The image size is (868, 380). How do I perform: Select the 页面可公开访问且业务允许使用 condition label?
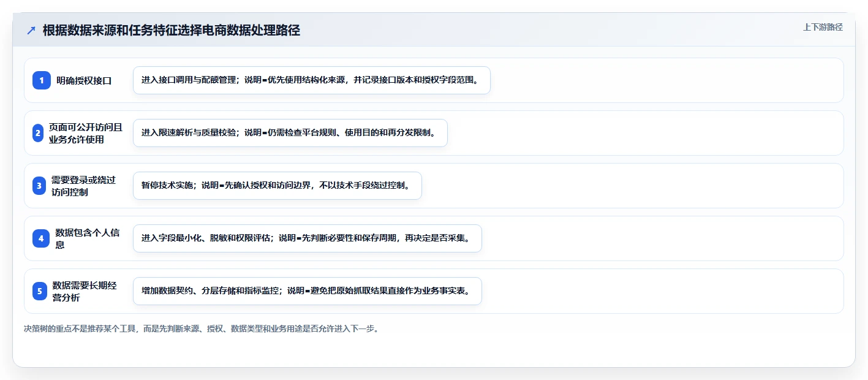86,133
